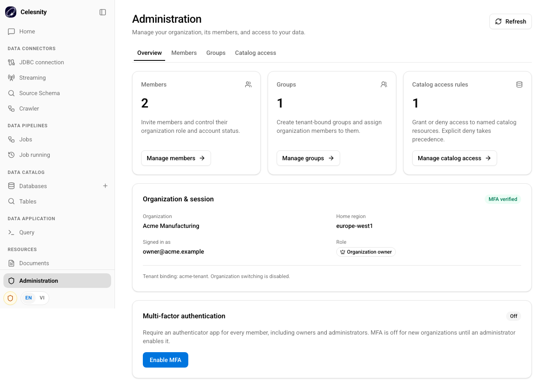
Task: Click the Members count 2
Action: pos(145,103)
